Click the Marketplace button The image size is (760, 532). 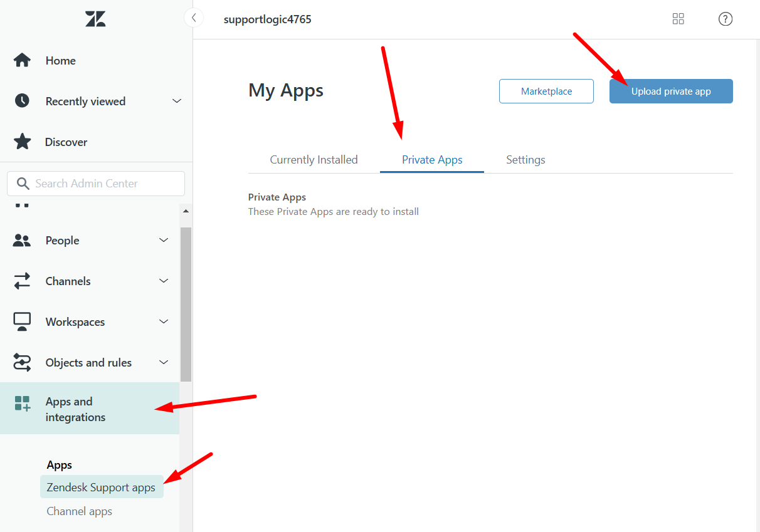tap(546, 91)
